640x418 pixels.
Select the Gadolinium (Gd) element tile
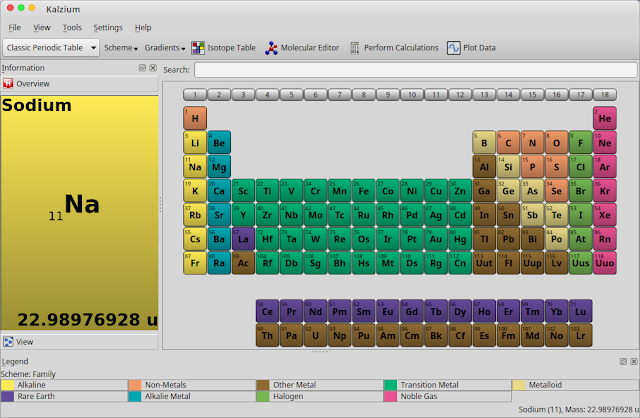coord(412,311)
